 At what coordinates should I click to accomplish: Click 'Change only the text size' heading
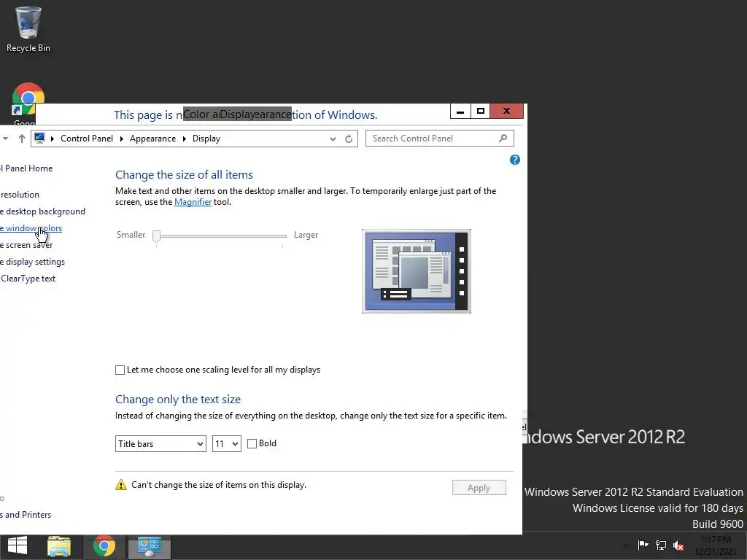[178, 399]
